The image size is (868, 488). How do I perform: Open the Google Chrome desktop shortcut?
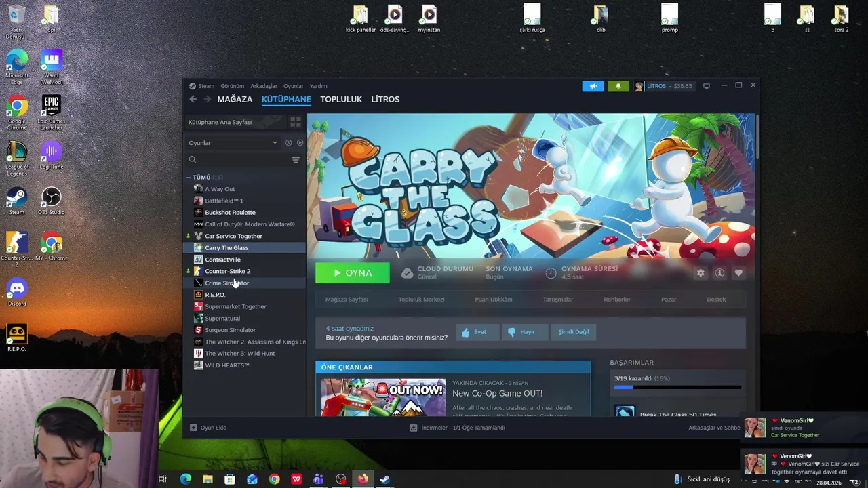click(17, 113)
